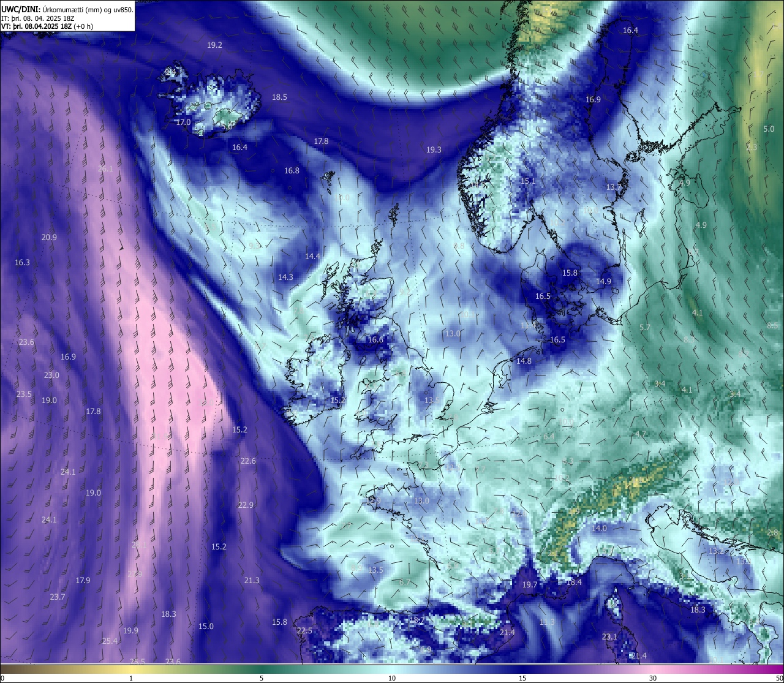The height and width of the screenshot is (683, 784).
Task: Click the 17.0 value on southwest Iceland
Action: 183,123
